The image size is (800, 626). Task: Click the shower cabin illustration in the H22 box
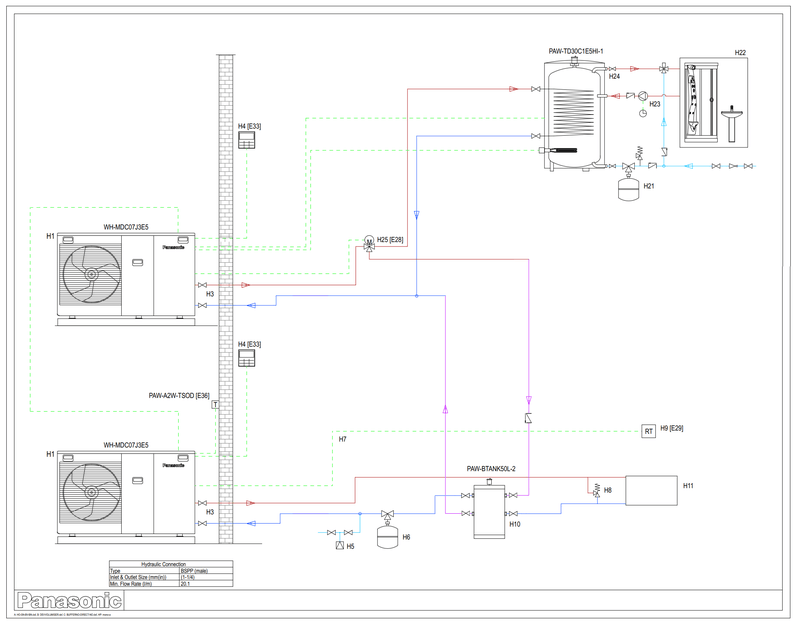click(702, 101)
